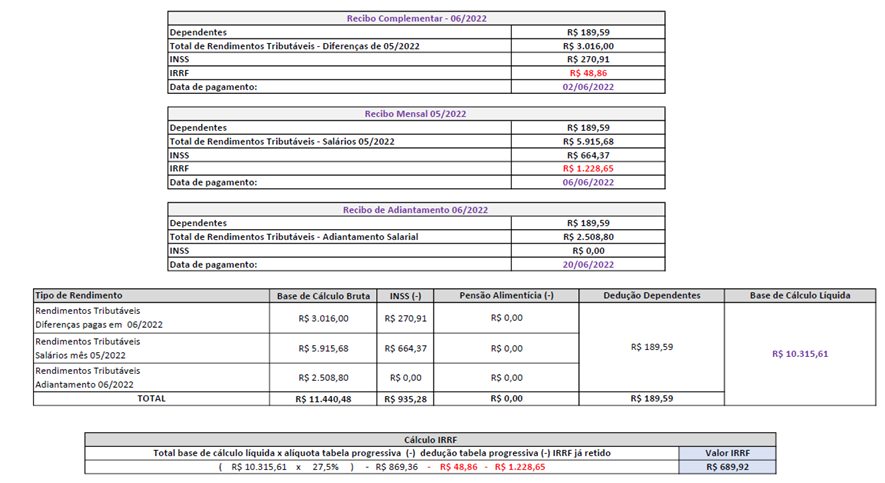
Task: Select 'R$ 2.508,80' in Recibo de Adiantamento table
Action: point(588,236)
